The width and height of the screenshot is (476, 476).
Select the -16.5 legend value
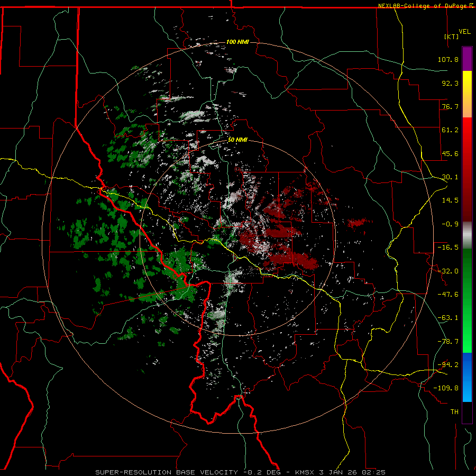(x=448, y=248)
